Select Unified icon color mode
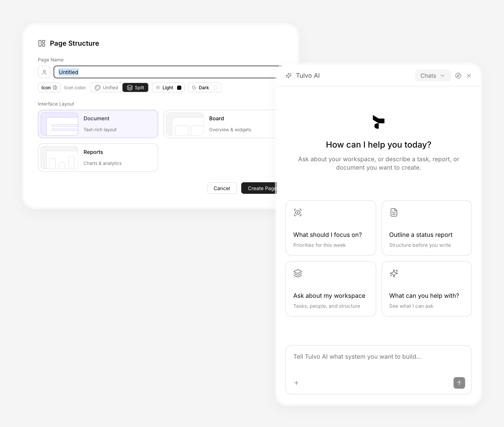The image size is (504, 427). [106, 87]
